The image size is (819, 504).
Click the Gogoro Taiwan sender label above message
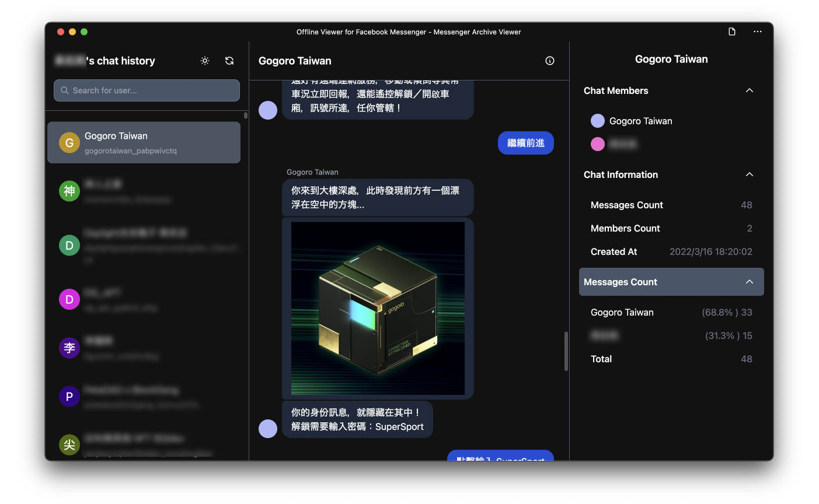click(x=312, y=172)
